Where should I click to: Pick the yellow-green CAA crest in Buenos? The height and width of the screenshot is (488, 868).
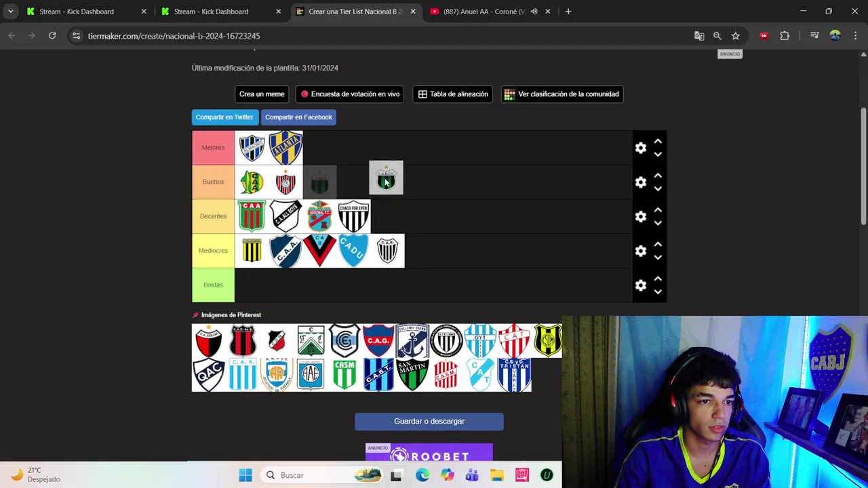(x=252, y=182)
